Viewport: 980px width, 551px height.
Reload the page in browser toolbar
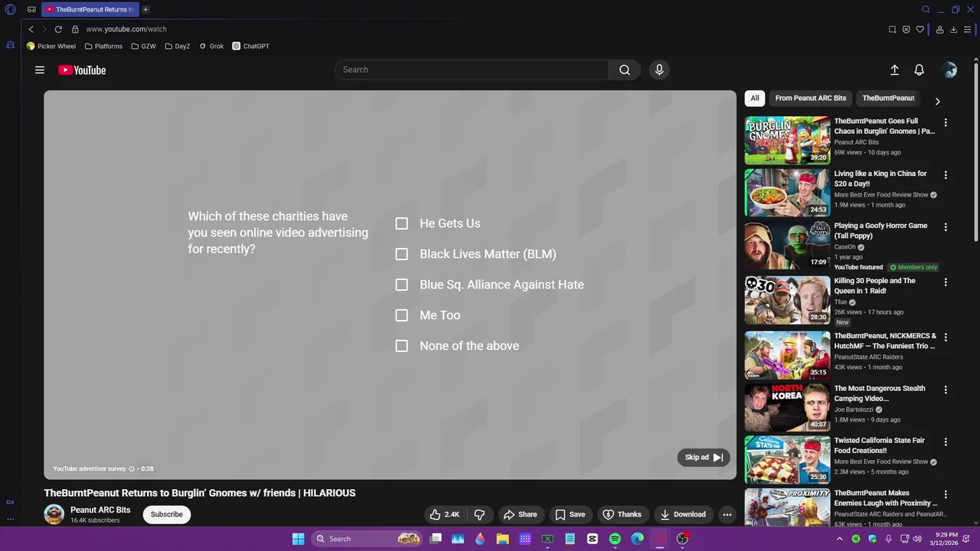[x=58, y=29]
